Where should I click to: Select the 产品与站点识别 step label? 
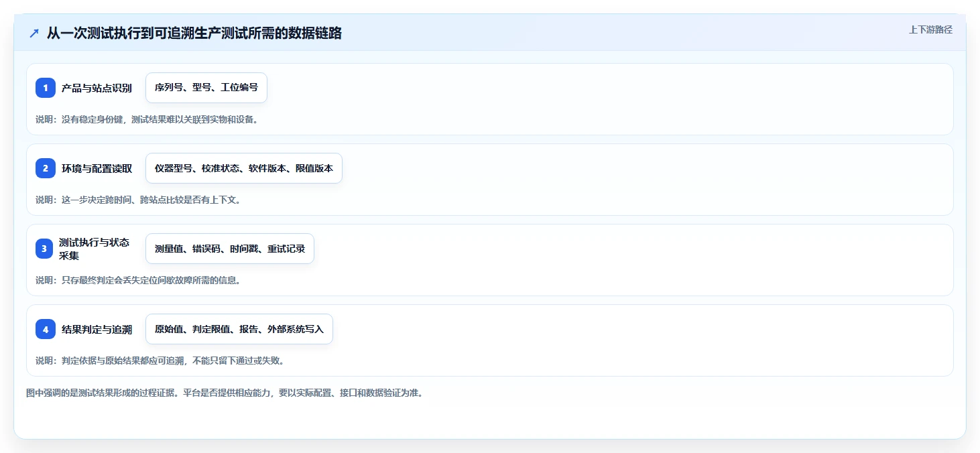97,88
